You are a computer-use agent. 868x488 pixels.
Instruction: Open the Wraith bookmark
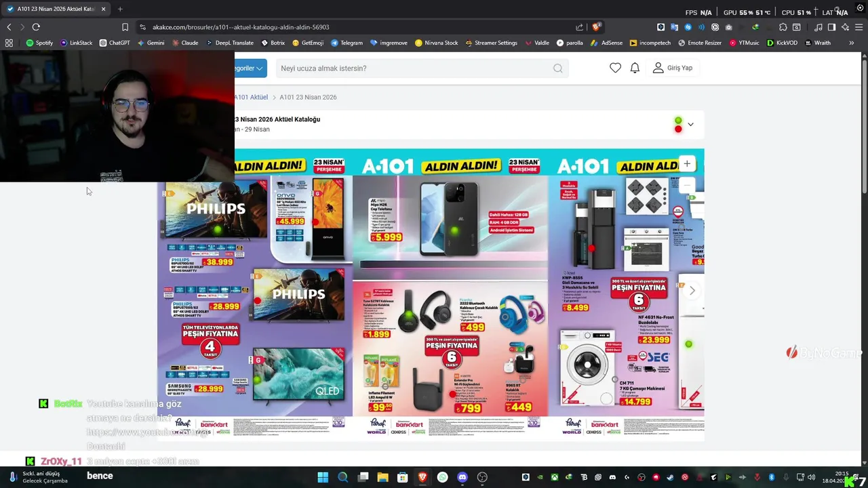coord(818,43)
